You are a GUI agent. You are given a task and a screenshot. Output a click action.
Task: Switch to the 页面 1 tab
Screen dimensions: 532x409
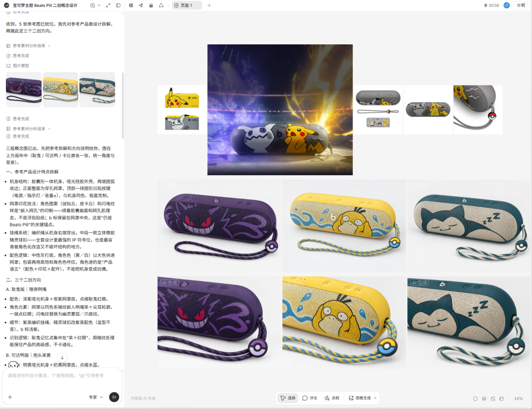(187, 5)
